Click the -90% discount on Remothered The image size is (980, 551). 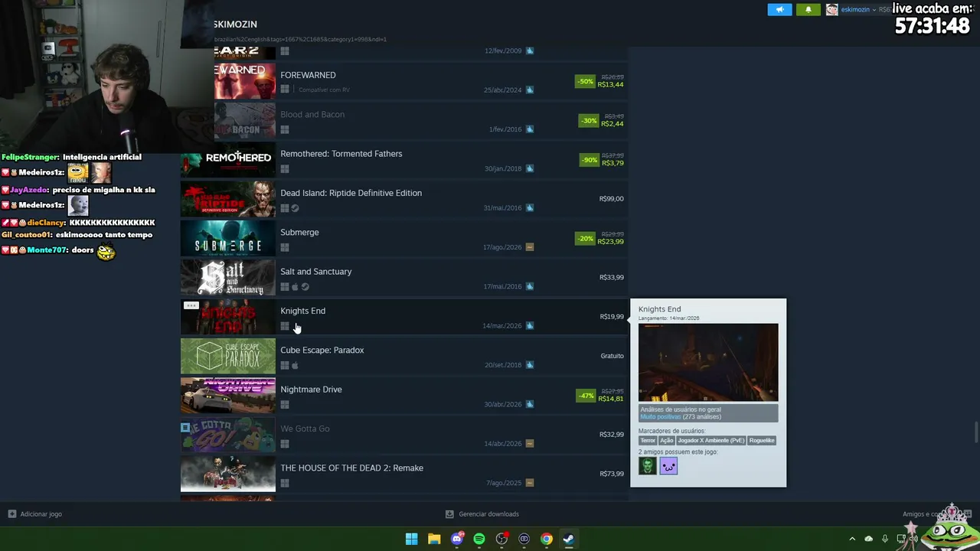(589, 160)
